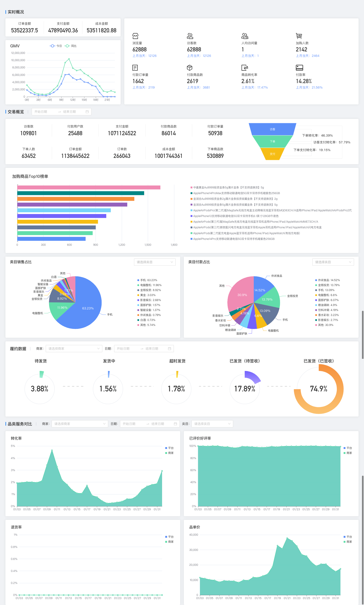Toggle 商家 legend in 已评价好评率 chart
The width and height of the screenshot is (364, 605).
348,453
